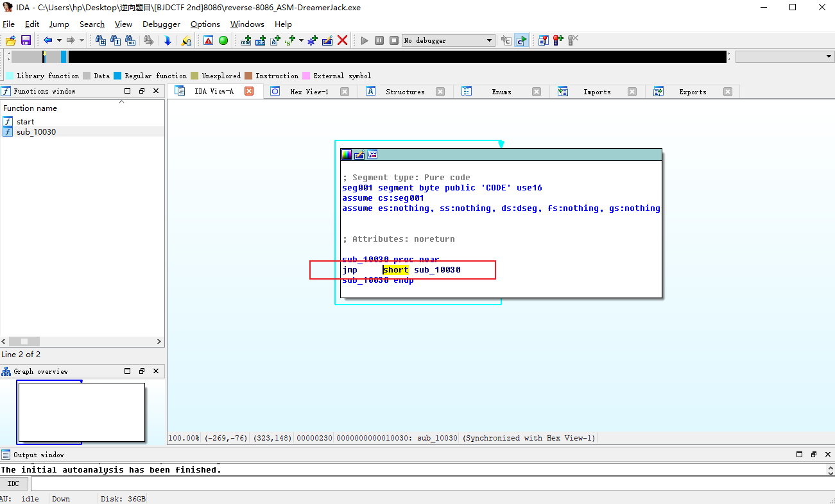Image resolution: width=835 pixels, height=504 pixels.
Task: Float the Functions window panel
Action: [x=141, y=91]
